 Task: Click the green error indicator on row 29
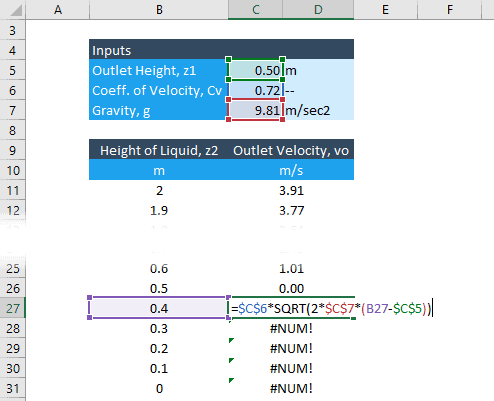click(x=231, y=340)
